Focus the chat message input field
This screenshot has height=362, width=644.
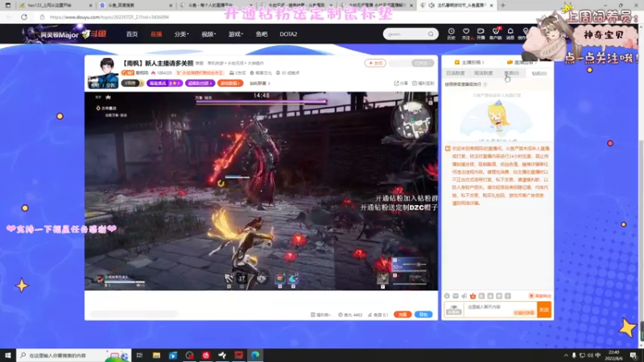(x=500, y=310)
